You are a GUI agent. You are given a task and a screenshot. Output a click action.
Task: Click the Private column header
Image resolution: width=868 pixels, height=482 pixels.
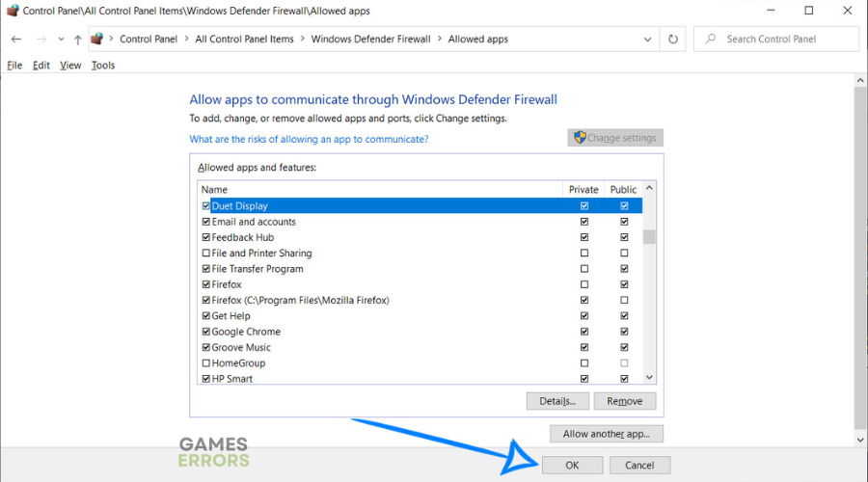(x=583, y=189)
